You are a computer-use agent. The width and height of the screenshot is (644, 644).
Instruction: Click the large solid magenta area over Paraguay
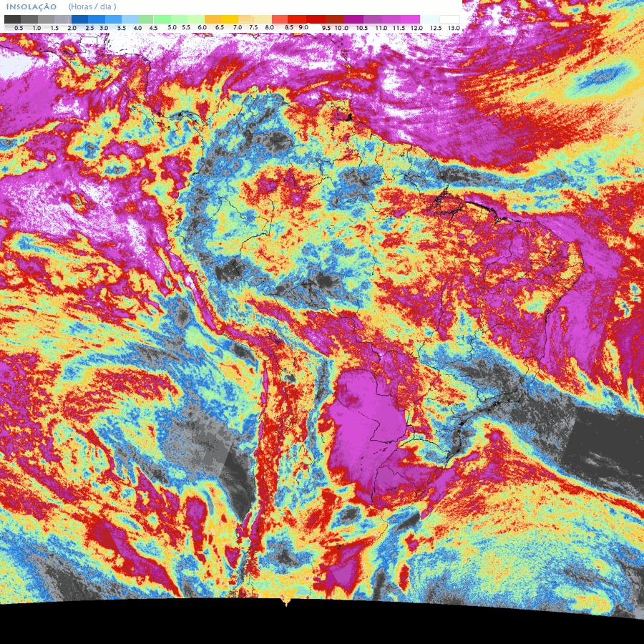tap(365, 422)
